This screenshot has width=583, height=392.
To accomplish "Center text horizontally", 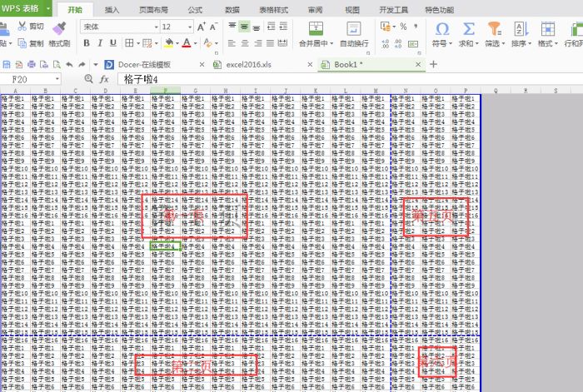I will [x=245, y=43].
